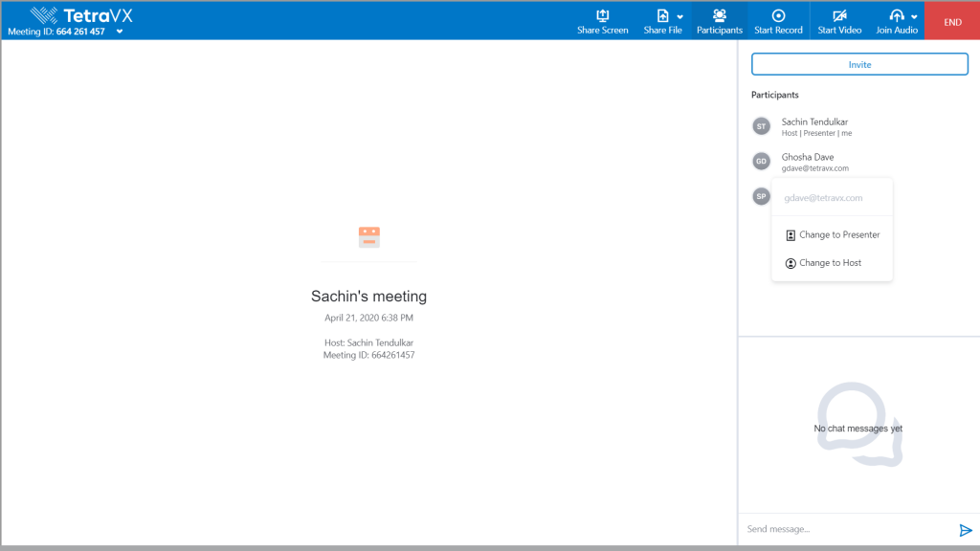Click the Join Audio headset icon
The image size is (980, 551).
(896, 15)
